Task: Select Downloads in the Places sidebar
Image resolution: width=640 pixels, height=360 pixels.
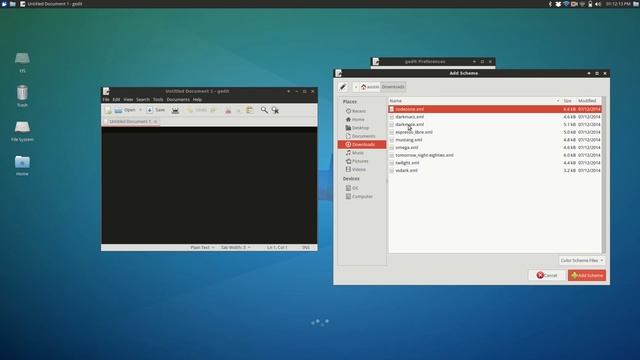Action: [362, 144]
